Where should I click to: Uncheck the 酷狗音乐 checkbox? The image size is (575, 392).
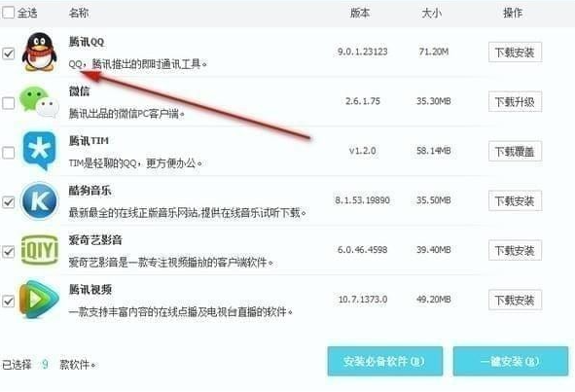pos(9,202)
